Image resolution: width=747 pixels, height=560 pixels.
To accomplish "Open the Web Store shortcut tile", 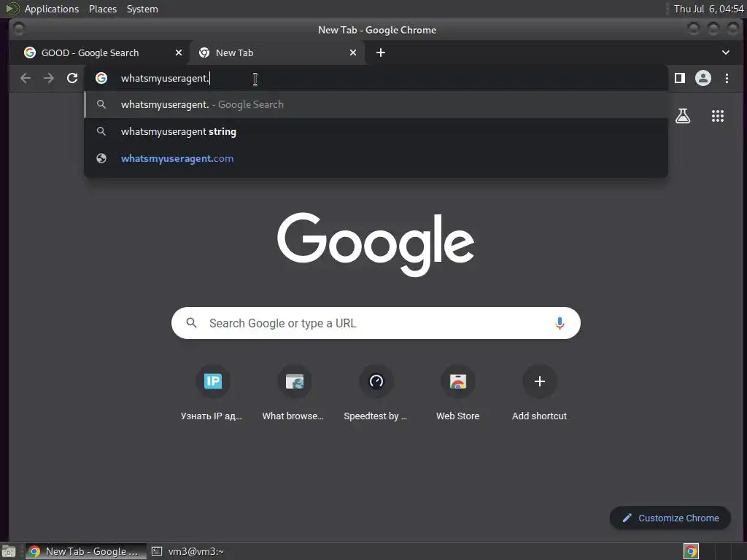I will pyautogui.click(x=458, y=393).
